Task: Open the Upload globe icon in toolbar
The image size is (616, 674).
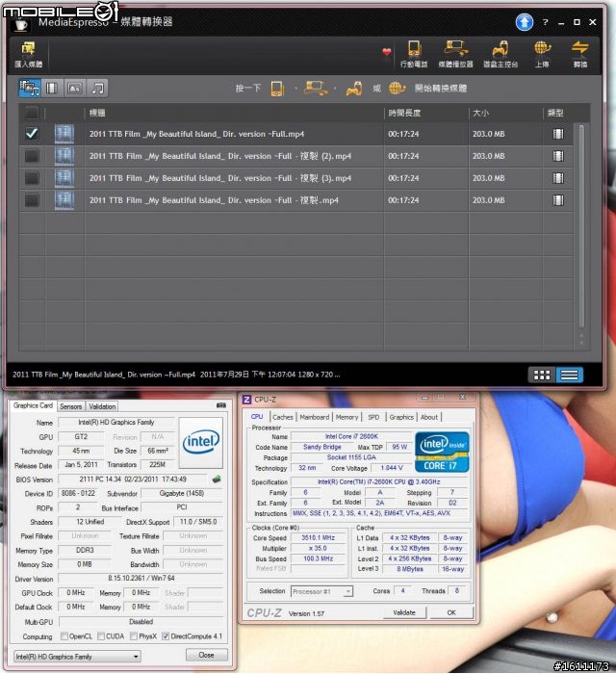Action: pos(542,54)
